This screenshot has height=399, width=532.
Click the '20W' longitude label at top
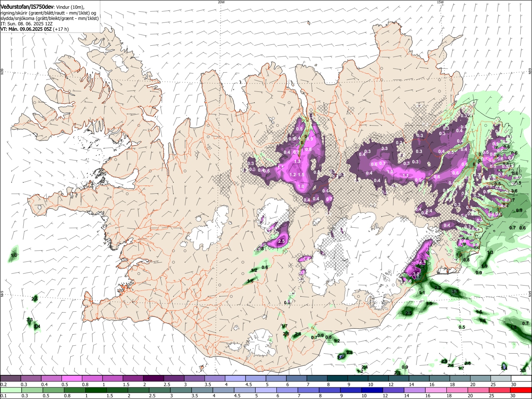[221, 2]
